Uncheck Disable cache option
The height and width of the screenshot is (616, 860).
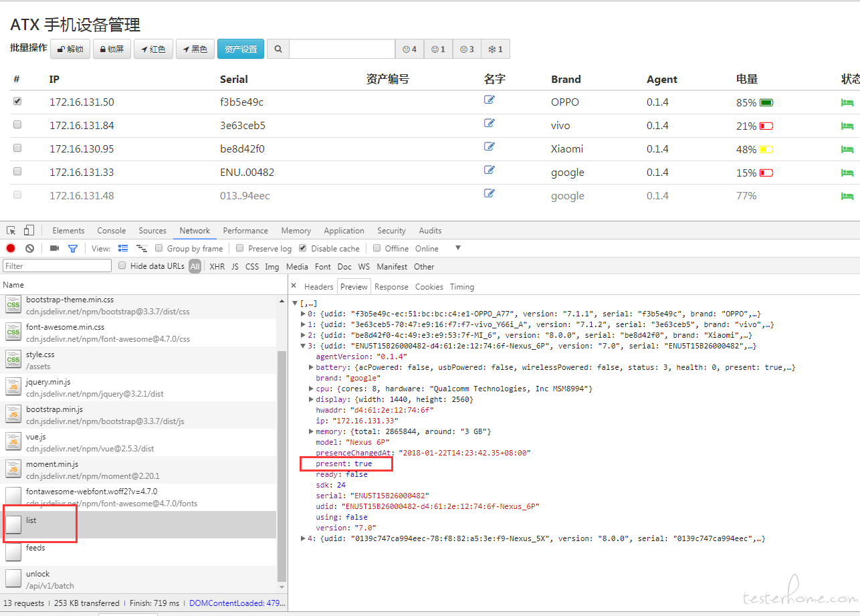[x=303, y=248]
